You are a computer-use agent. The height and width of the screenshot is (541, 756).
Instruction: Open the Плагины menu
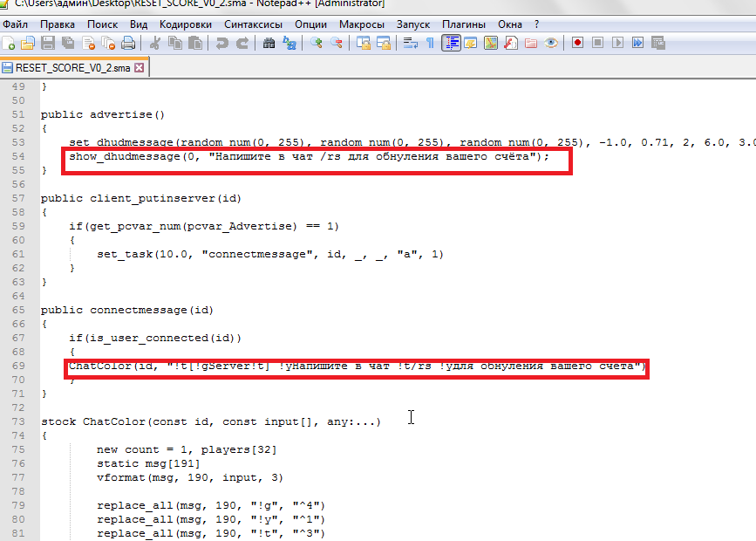[463, 24]
